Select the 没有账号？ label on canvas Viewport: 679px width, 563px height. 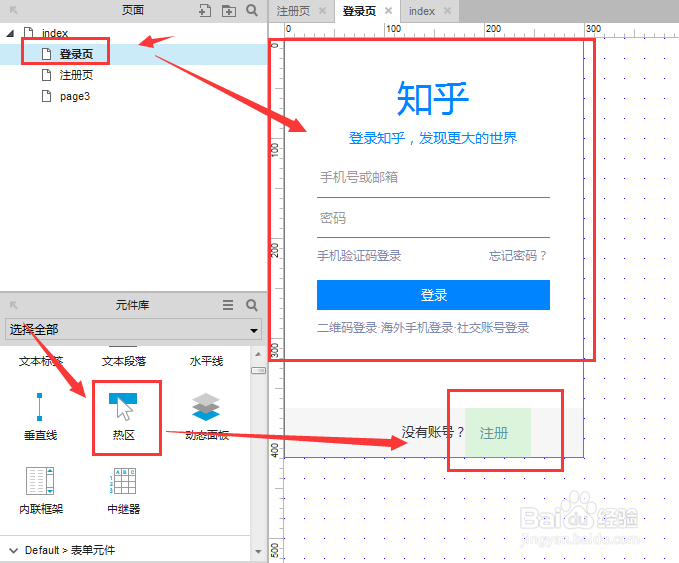coord(433,432)
